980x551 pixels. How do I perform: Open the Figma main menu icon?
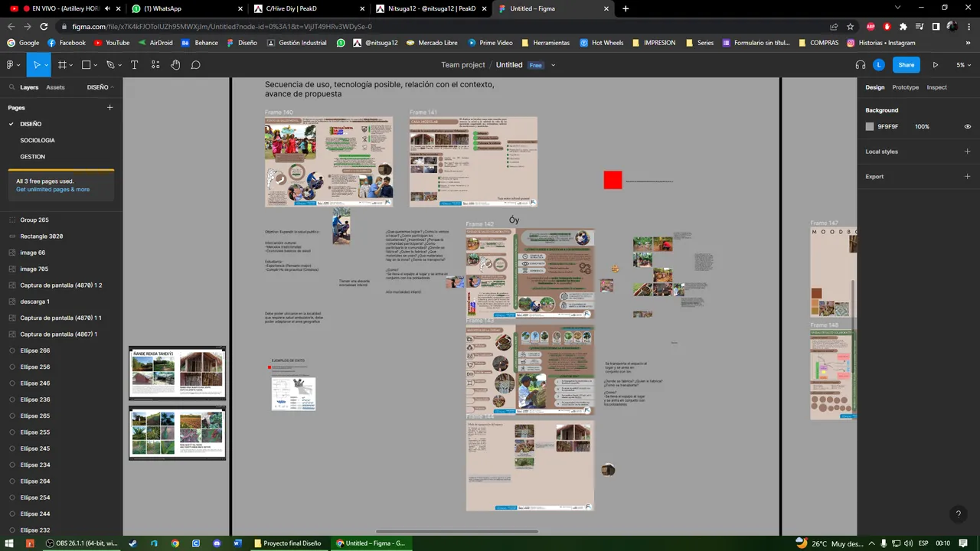[x=9, y=65]
